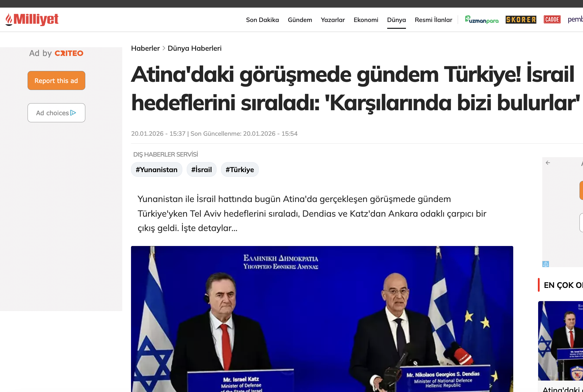The image size is (583, 392).
Task: Open the Uzmanpara site logo
Action: click(x=482, y=20)
